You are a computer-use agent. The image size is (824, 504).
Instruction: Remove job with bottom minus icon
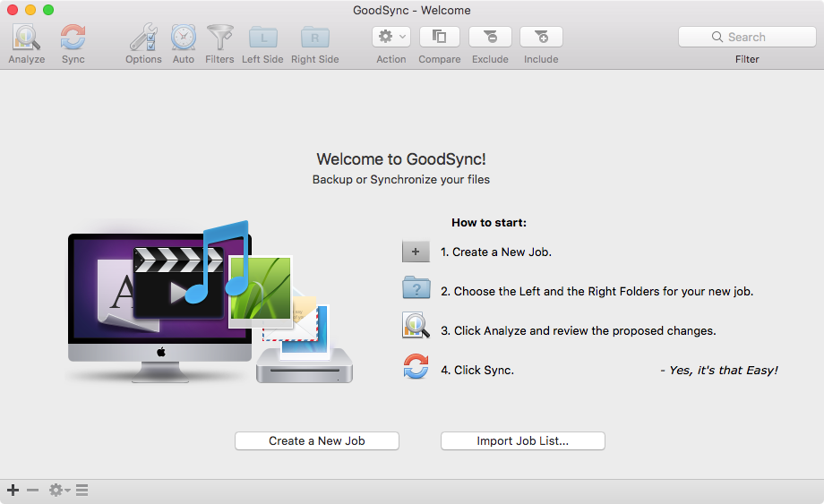point(32,491)
